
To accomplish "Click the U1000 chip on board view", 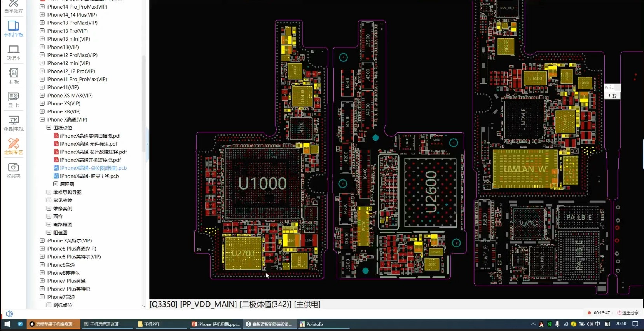I will 262,183.
